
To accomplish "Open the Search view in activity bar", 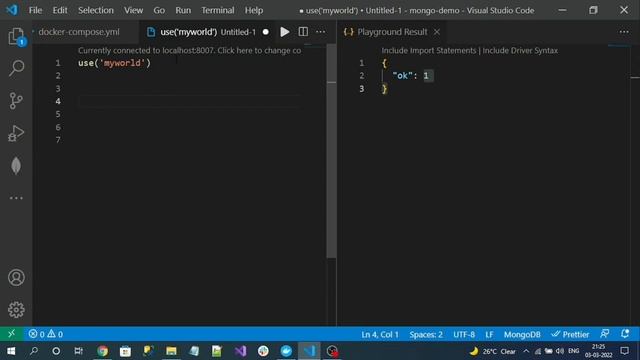I will (x=16, y=68).
